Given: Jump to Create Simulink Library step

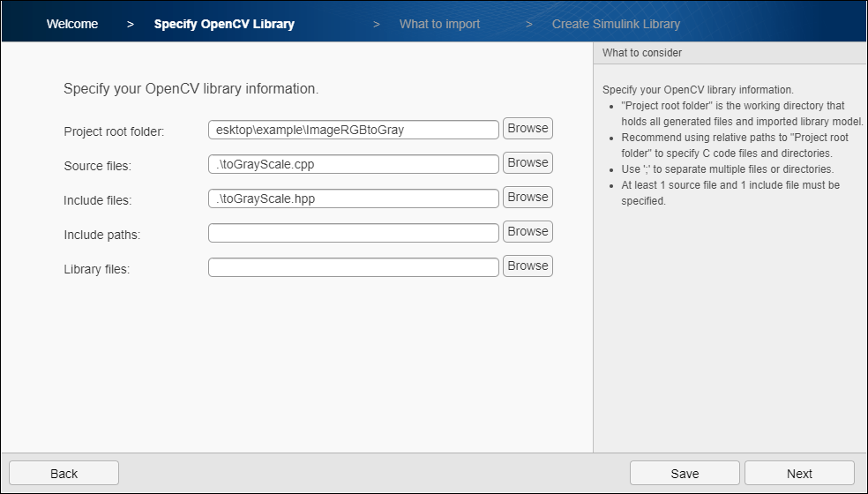Looking at the screenshot, I should pos(616,24).
